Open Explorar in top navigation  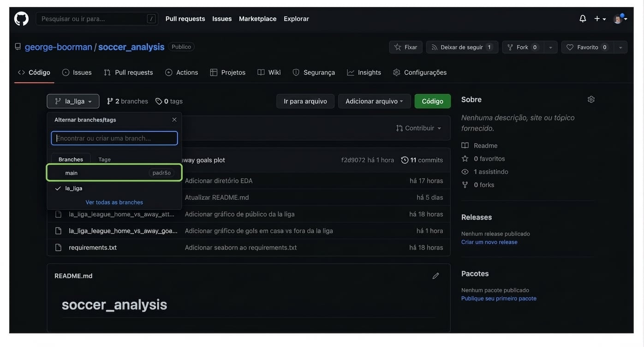pos(296,19)
